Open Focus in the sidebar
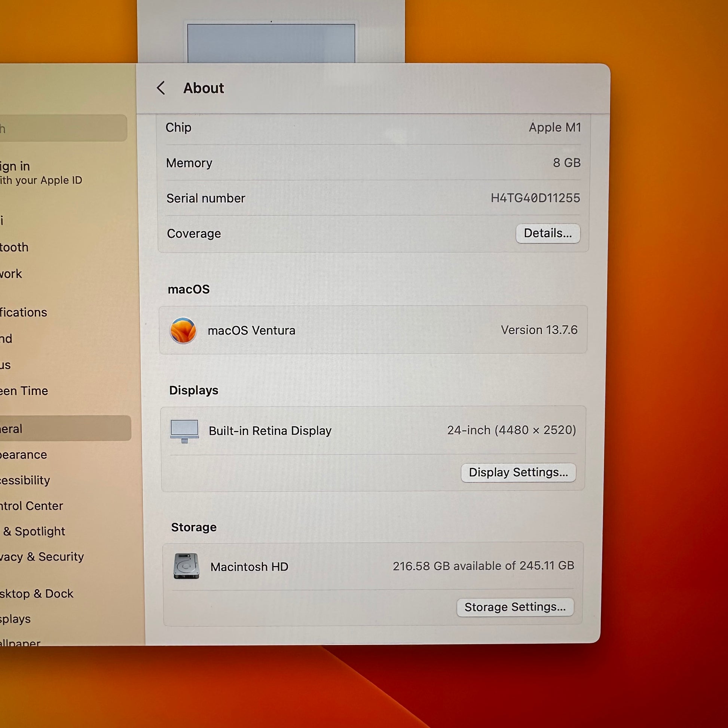728x728 pixels. [x=6, y=365]
